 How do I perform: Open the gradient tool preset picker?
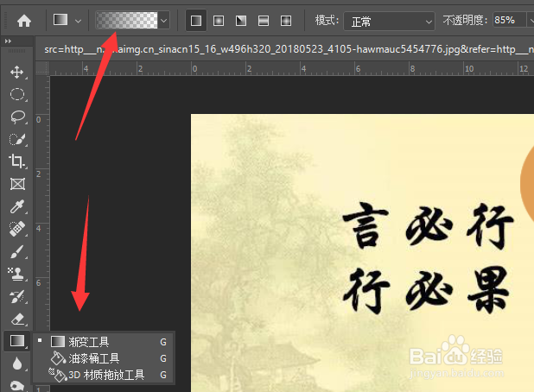67,20
